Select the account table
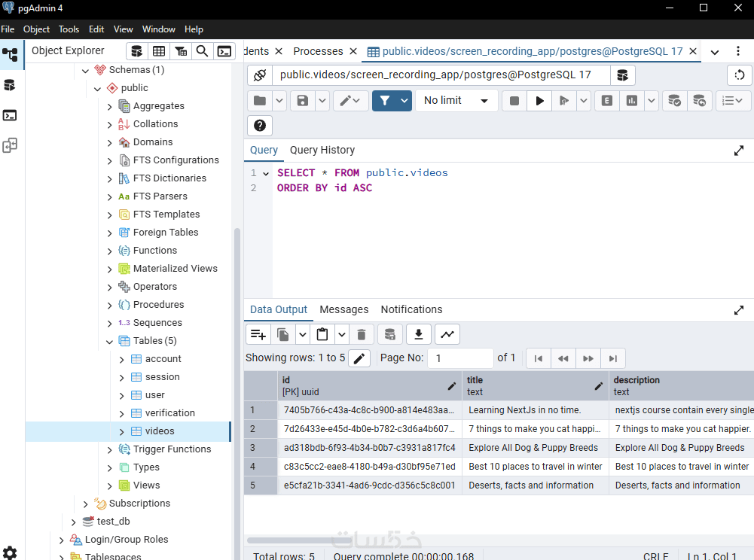This screenshot has width=754, height=560. (163, 358)
